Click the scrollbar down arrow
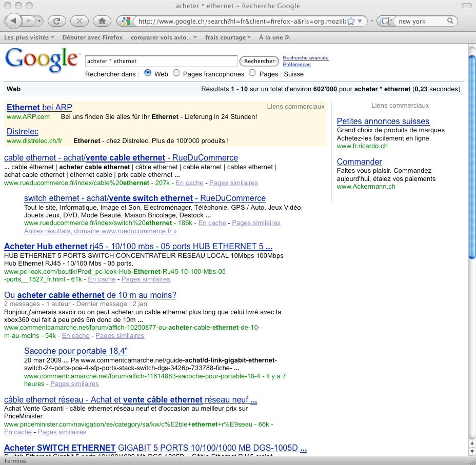The width and height of the screenshot is (476, 465). 472,451
